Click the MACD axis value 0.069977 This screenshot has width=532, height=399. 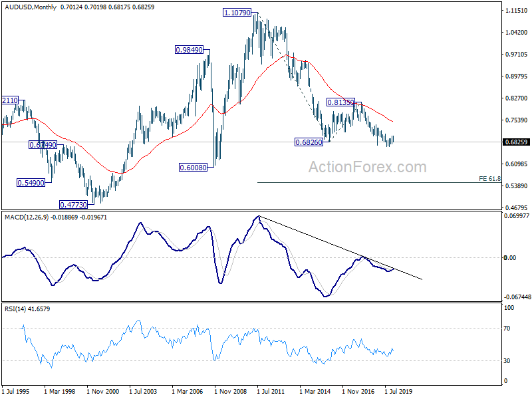pos(517,215)
